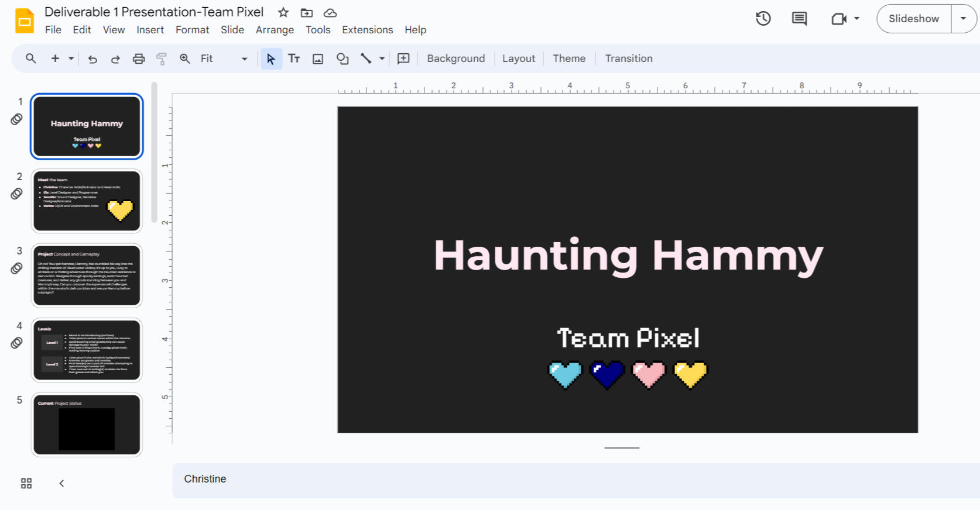This screenshot has height=510, width=980.
Task: Expand the Slideshow options dropdown arrow
Action: [x=963, y=19]
